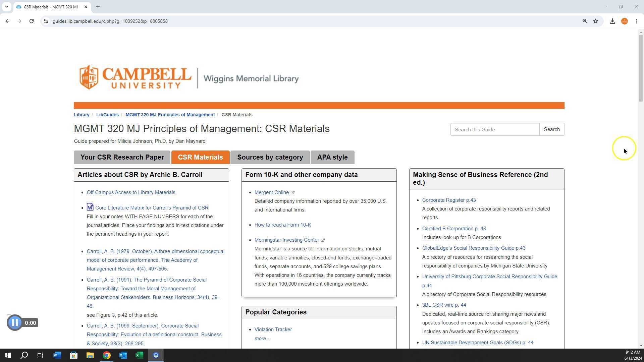This screenshot has height=362, width=644.
Task: Click the zoom magnifier in the address bar
Action: click(585, 21)
